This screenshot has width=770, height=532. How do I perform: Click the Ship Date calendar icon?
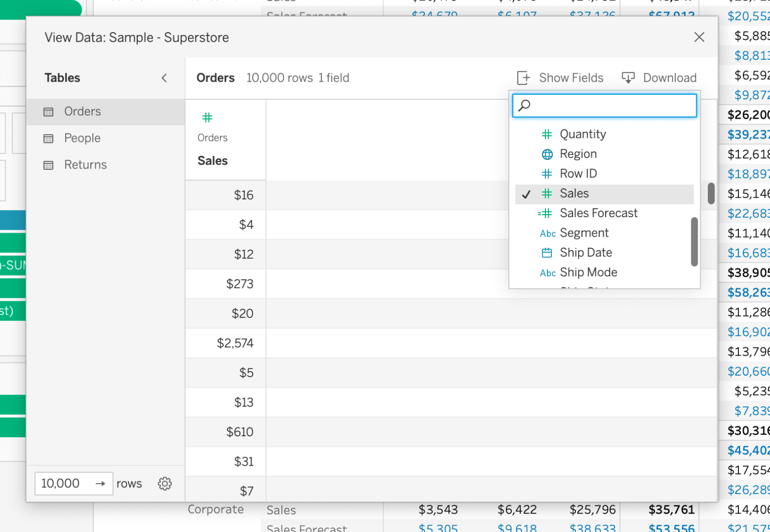[x=547, y=253]
